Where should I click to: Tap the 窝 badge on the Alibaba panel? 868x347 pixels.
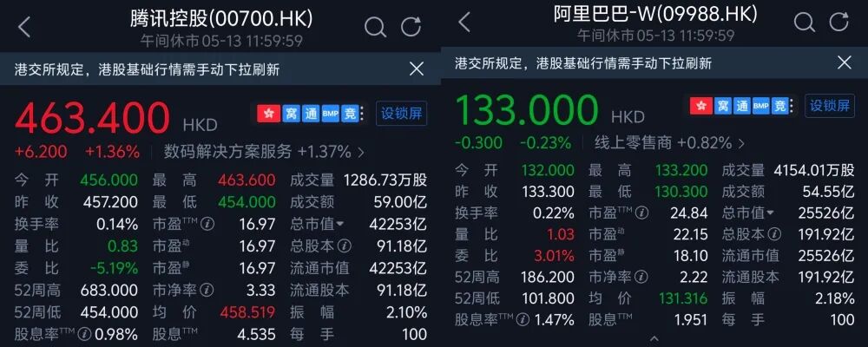tap(722, 105)
